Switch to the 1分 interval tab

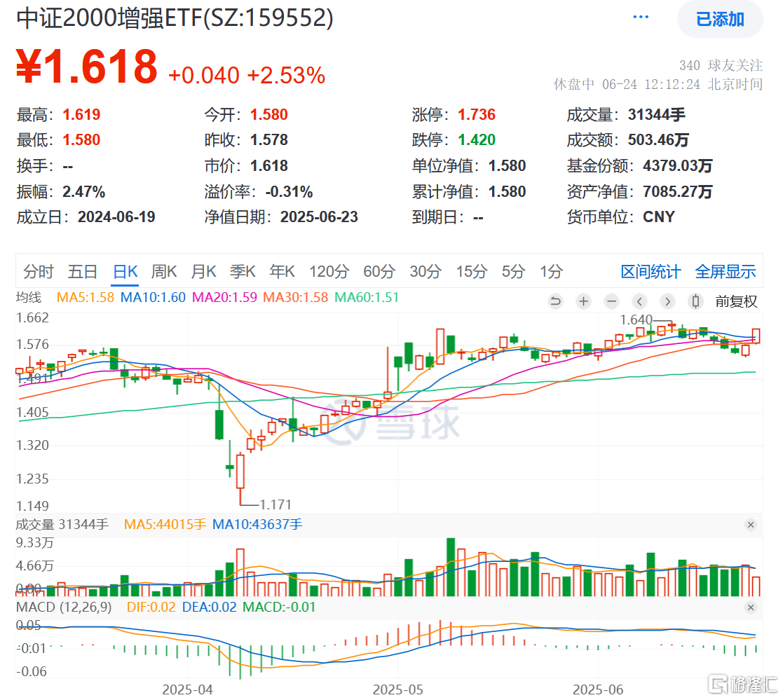pyautogui.click(x=551, y=272)
